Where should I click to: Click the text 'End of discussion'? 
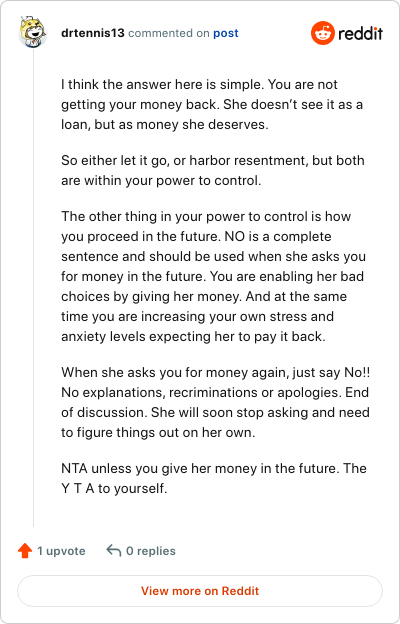click(215, 402)
